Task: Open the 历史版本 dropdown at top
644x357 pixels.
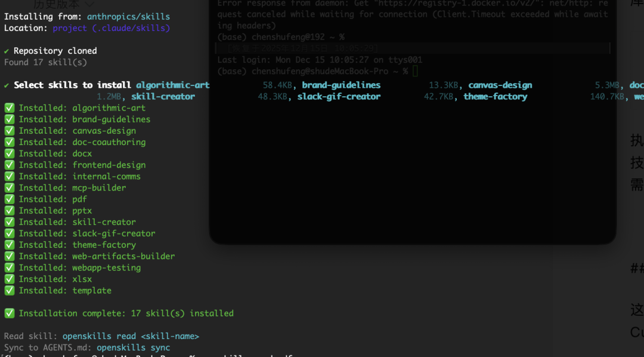Action: click(x=63, y=5)
